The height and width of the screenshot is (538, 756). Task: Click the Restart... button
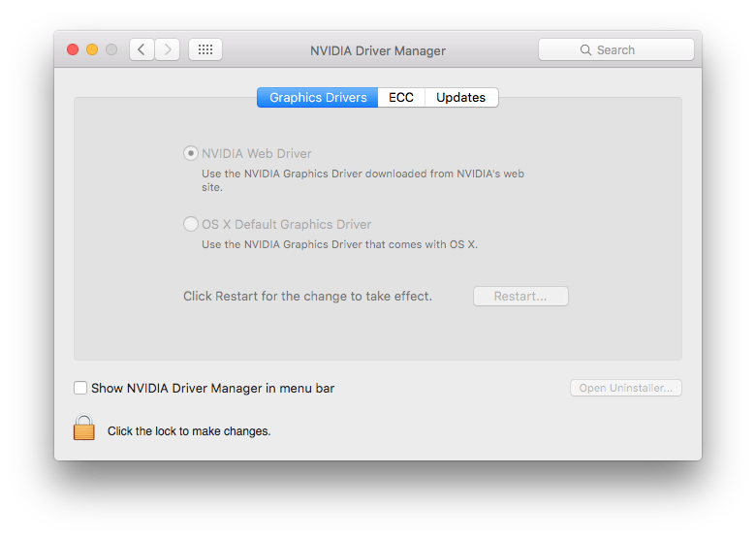click(520, 296)
